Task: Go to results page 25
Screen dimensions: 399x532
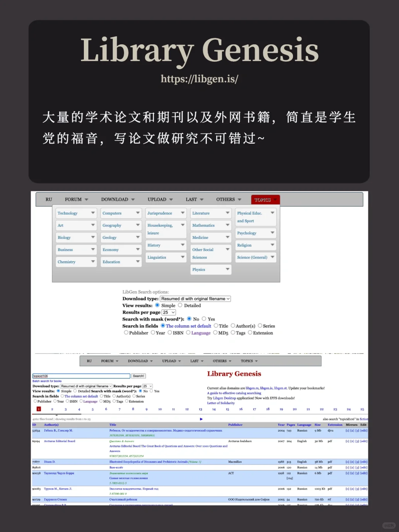Action: 362,409
